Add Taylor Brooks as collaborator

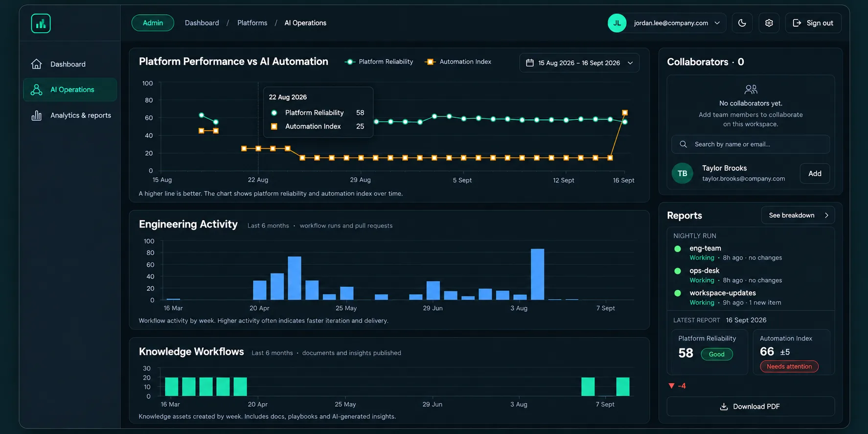pyautogui.click(x=815, y=173)
